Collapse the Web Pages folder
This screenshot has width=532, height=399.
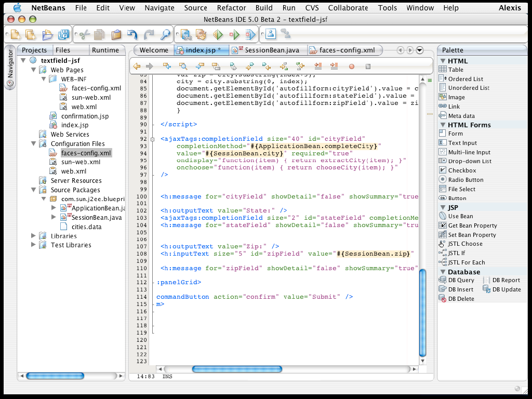[x=33, y=70]
